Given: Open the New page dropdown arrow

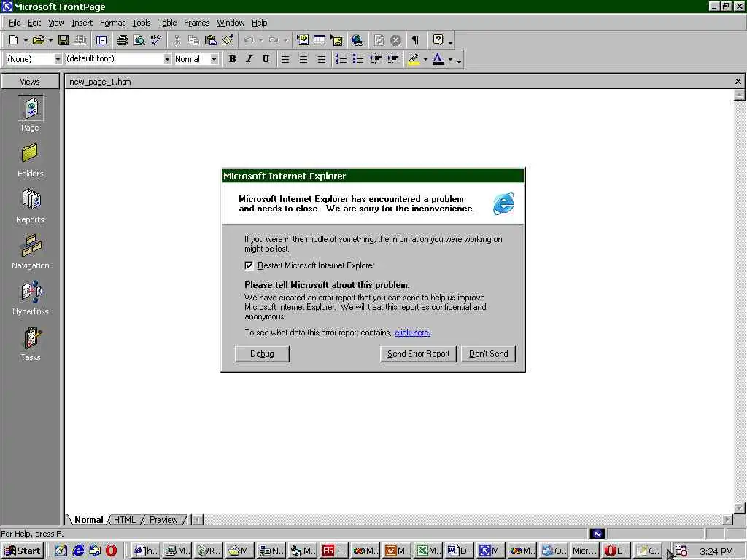Looking at the screenshot, I should (x=26, y=41).
